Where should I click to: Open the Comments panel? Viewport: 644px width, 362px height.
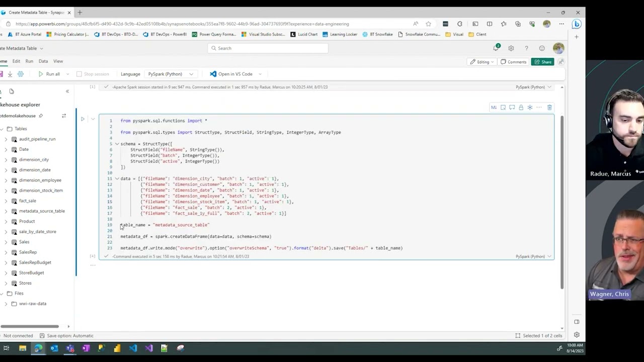(x=513, y=62)
